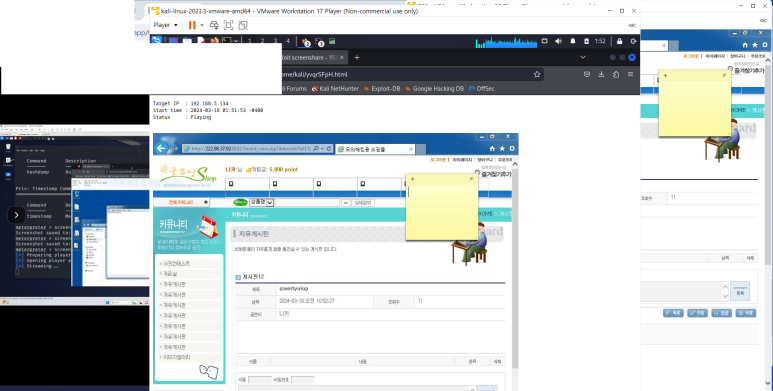Open the power/logout icon in Kali panel

[633, 41]
